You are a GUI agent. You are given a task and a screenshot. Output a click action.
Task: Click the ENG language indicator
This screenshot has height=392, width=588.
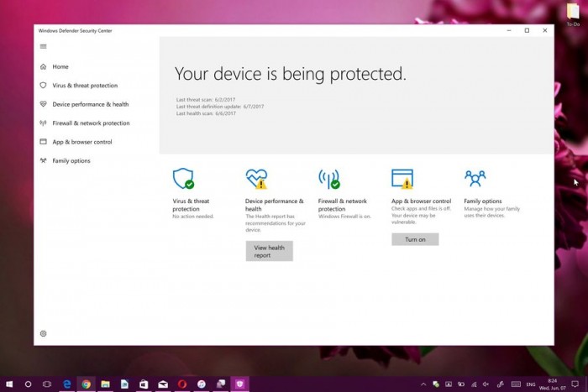tap(531, 384)
